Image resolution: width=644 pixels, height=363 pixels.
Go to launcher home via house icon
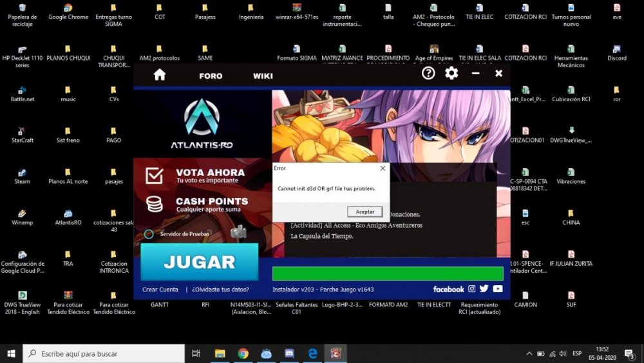(159, 75)
